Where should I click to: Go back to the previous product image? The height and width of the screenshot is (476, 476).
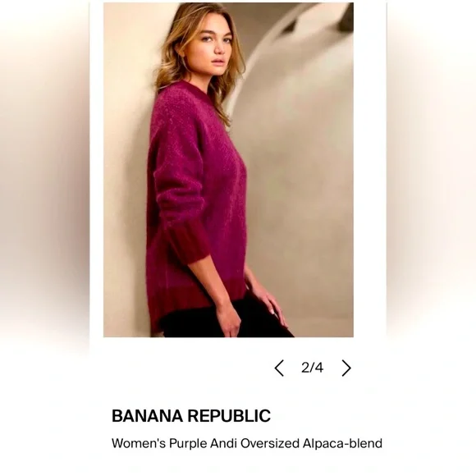pyautogui.click(x=279, y=368)
